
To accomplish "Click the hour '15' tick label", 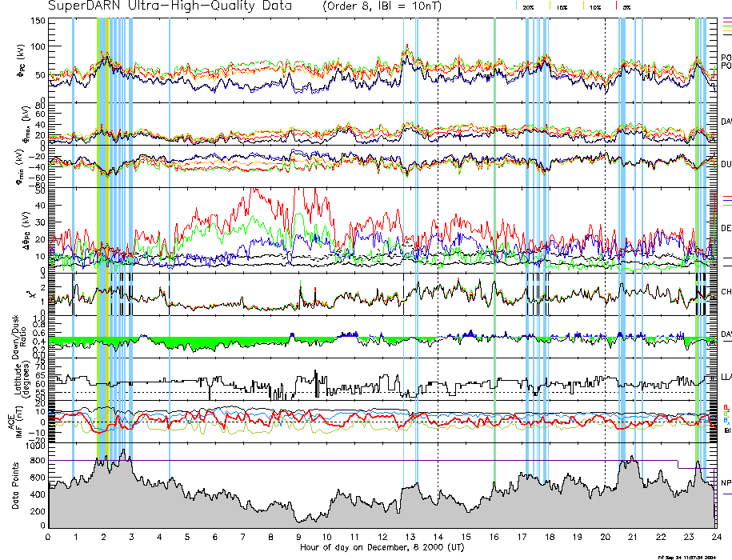I will 466,537.
